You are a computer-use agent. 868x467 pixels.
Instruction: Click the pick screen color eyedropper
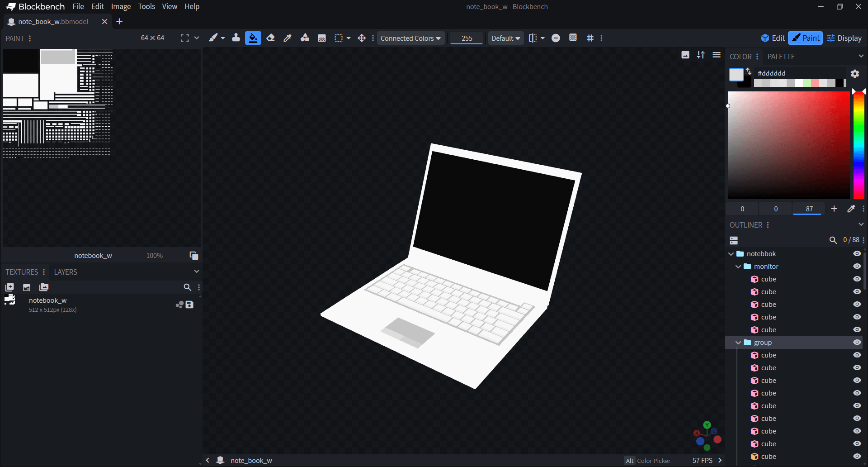tap(851, 209)
